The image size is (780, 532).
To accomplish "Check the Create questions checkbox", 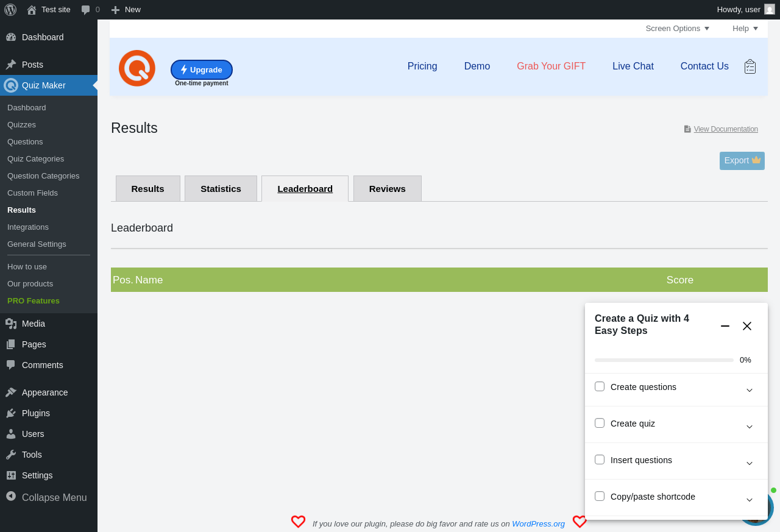I will (600, 386).
